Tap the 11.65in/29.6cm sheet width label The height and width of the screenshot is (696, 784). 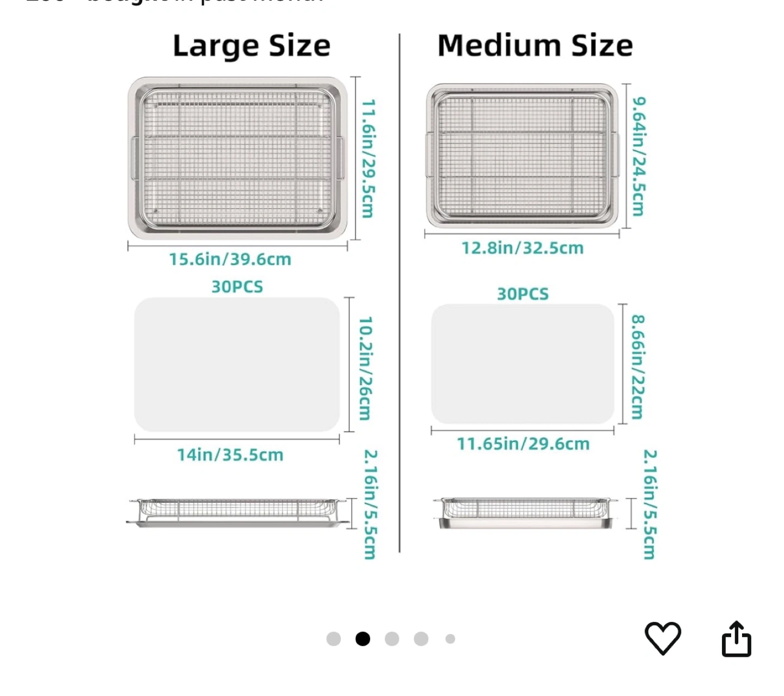point(523,444)
